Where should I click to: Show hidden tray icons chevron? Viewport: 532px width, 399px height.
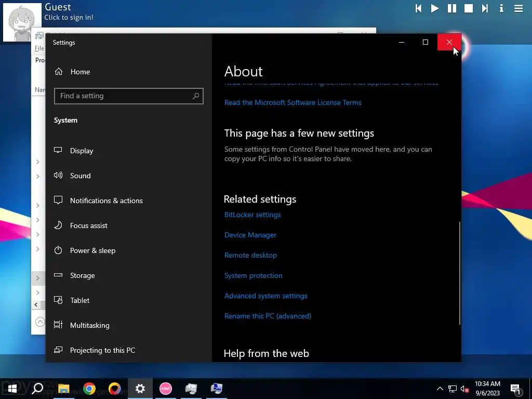coord(440,389)
